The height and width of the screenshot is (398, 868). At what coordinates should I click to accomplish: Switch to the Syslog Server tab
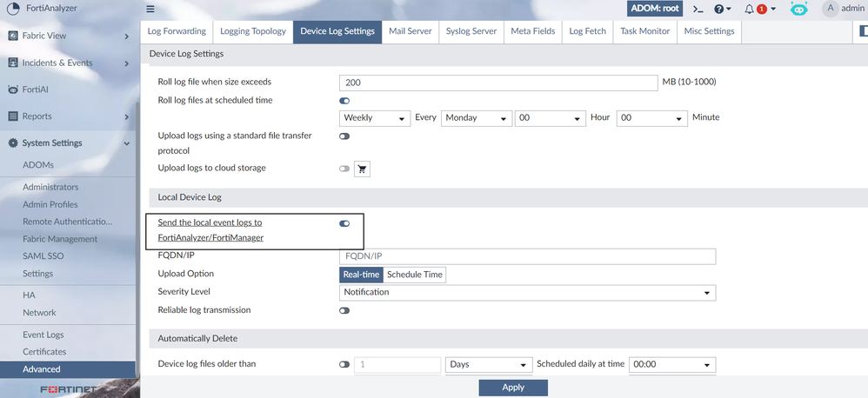click(x=471, y=31)
